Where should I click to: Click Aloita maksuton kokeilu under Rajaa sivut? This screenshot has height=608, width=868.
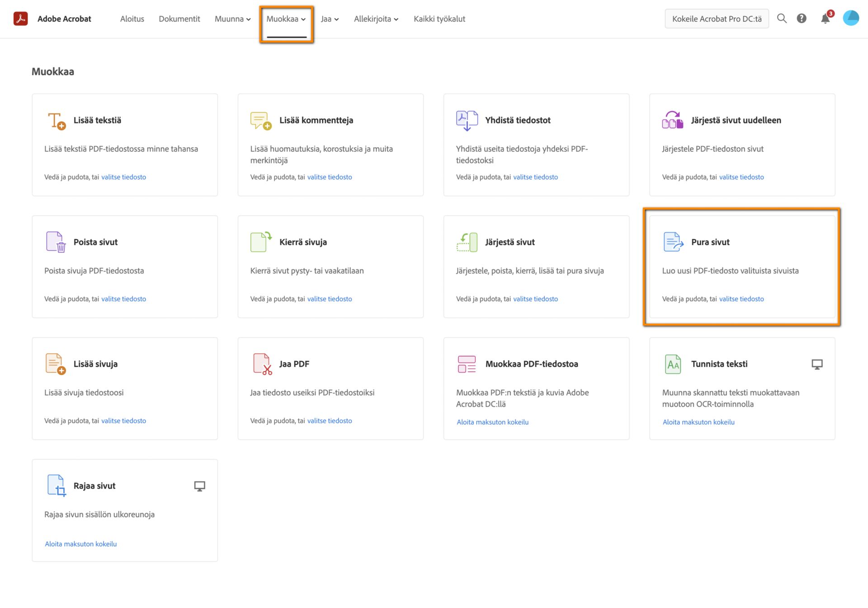[80, 544]
